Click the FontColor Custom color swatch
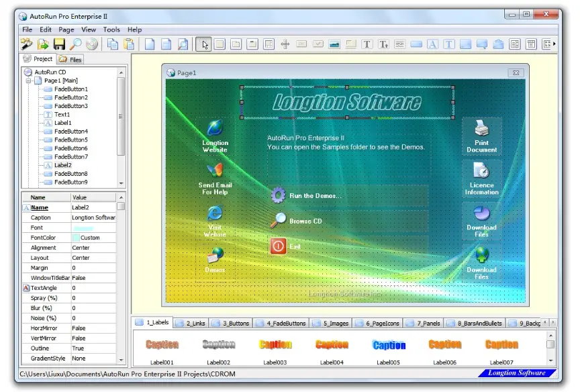580x392 pixels. click(76, 238)
